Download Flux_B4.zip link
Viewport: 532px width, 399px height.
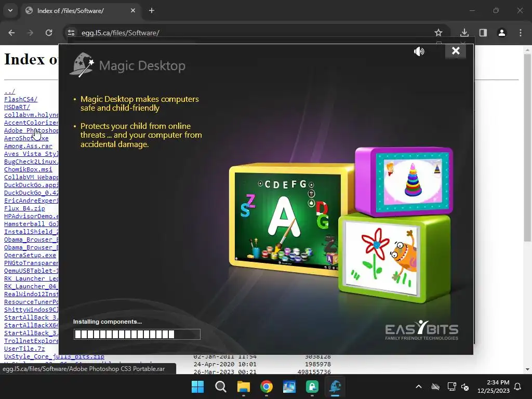coord(24,208)
